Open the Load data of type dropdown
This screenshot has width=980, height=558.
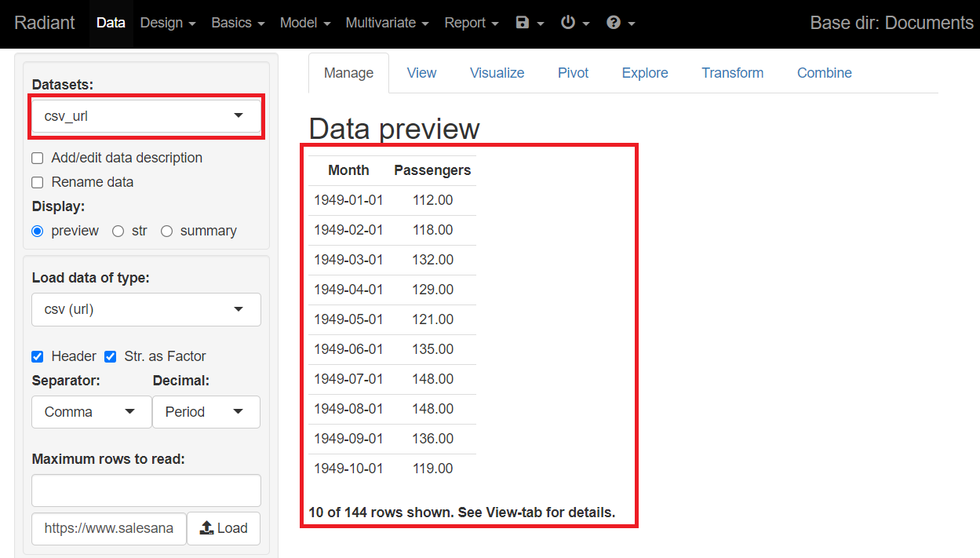[146, 309]
